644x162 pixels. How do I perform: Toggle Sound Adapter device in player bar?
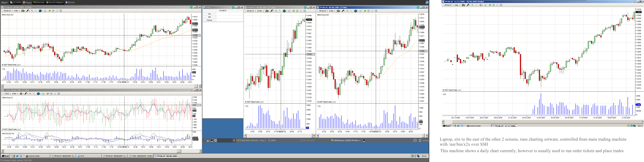[55, 2]
